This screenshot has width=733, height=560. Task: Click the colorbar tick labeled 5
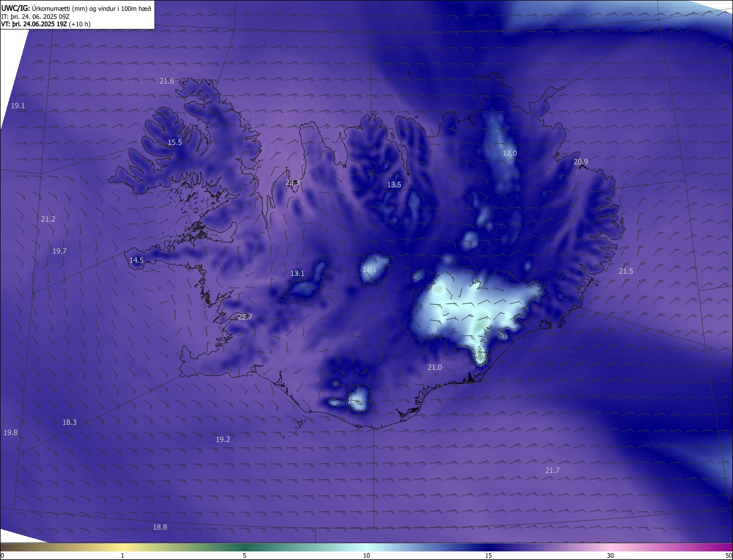[x=245, y=555]
